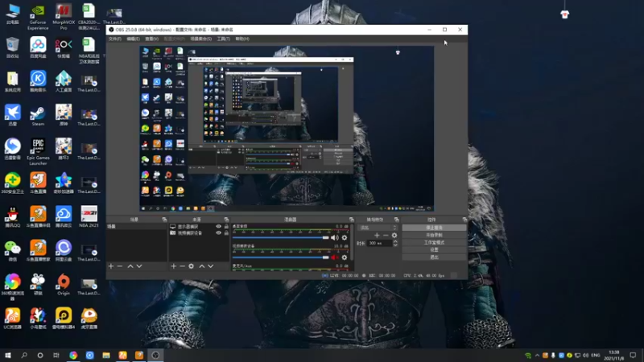Select the video capture device source row
The height and width of the screenshot is (362, 644).
pos(199,232)
